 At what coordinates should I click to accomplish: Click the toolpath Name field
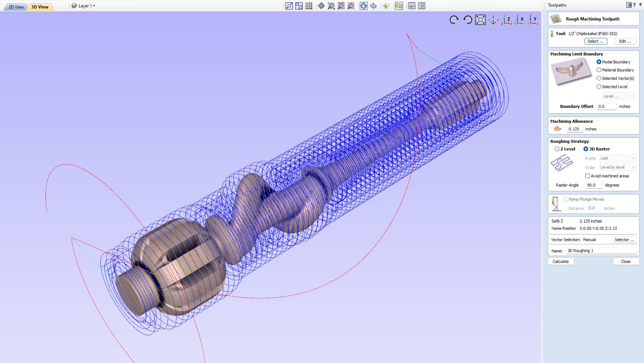(x=601, y=251)
